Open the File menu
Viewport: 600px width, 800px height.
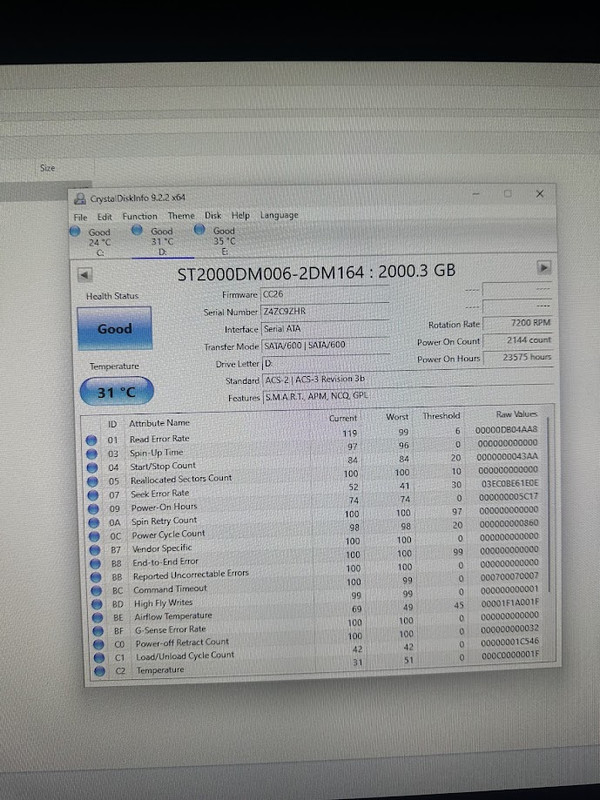[80, 217]
